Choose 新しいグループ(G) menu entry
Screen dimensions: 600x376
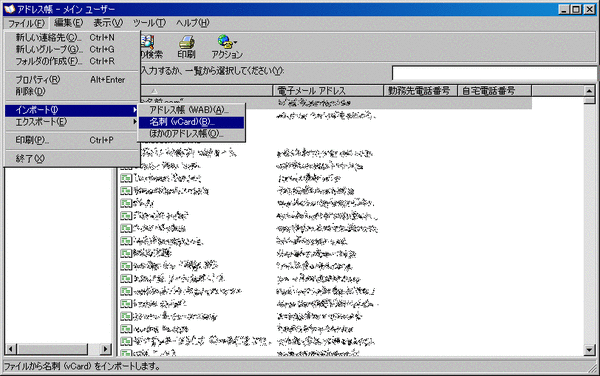72,49
